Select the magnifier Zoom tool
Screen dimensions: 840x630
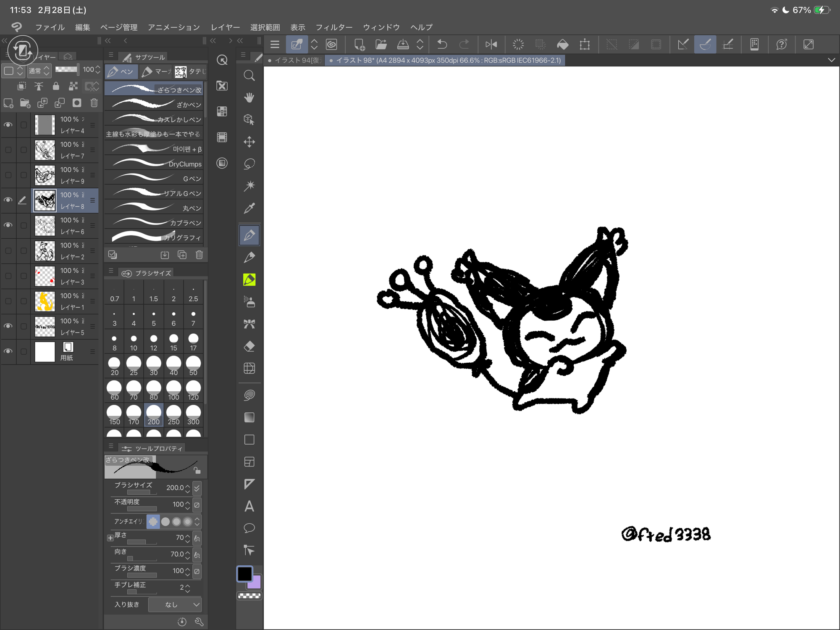coord(249,76)
